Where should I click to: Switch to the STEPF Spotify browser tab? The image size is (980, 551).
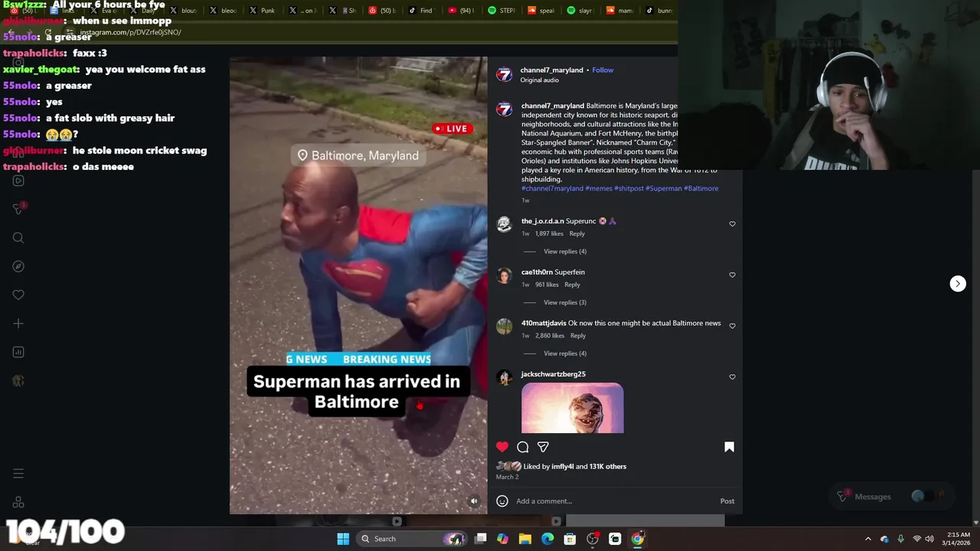tap(502, 11)
